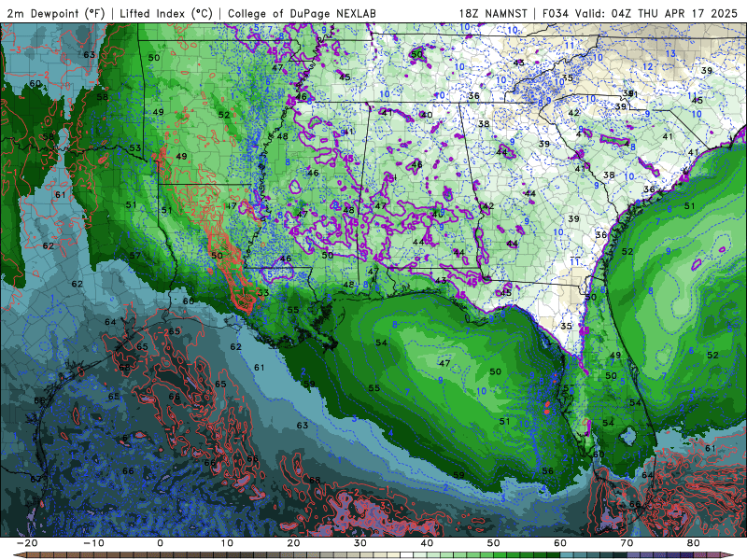
Task: Click the blue 12 lifted index label
Action: pos(647,66)
